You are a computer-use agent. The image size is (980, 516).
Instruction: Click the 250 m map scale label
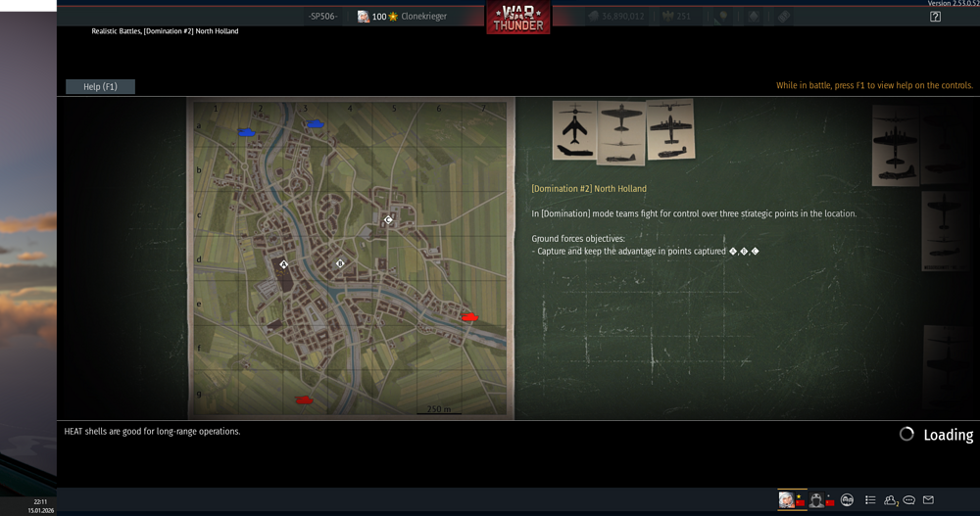point(439,409)
